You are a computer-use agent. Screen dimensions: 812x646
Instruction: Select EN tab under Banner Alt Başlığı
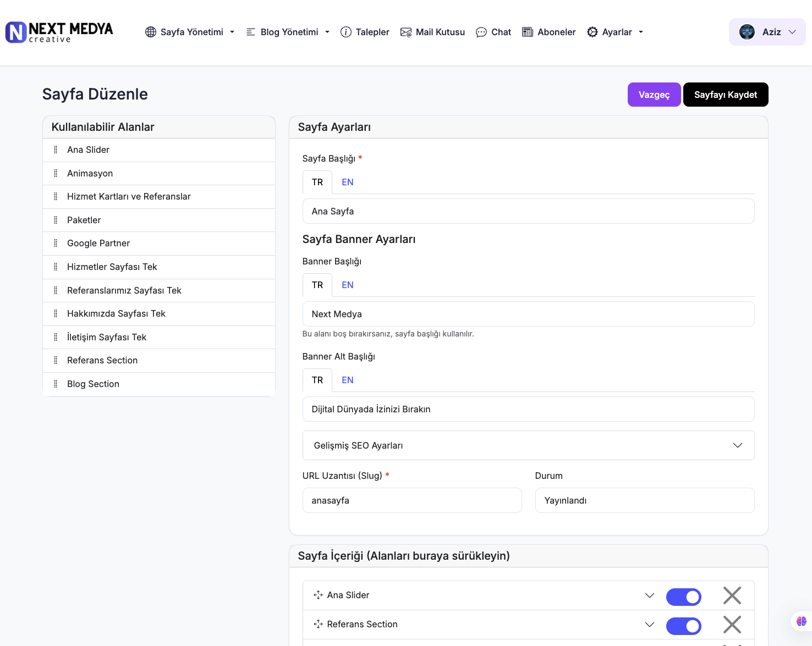347,380
